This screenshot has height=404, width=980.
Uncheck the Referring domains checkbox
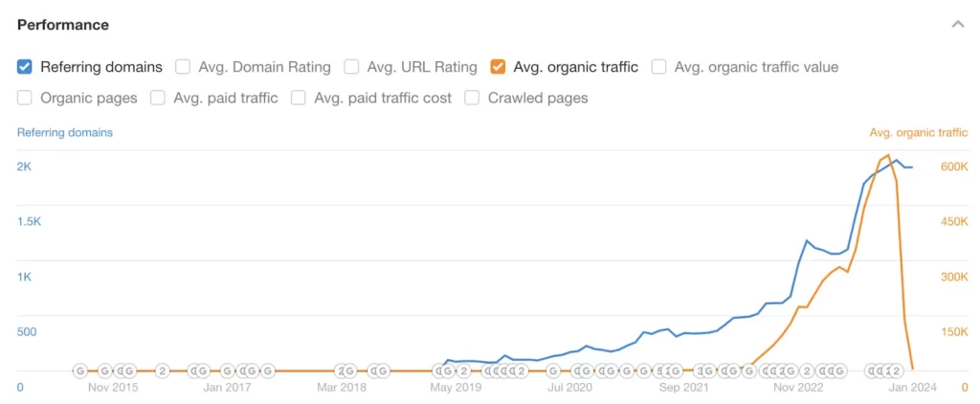click(x=24, y=66)
